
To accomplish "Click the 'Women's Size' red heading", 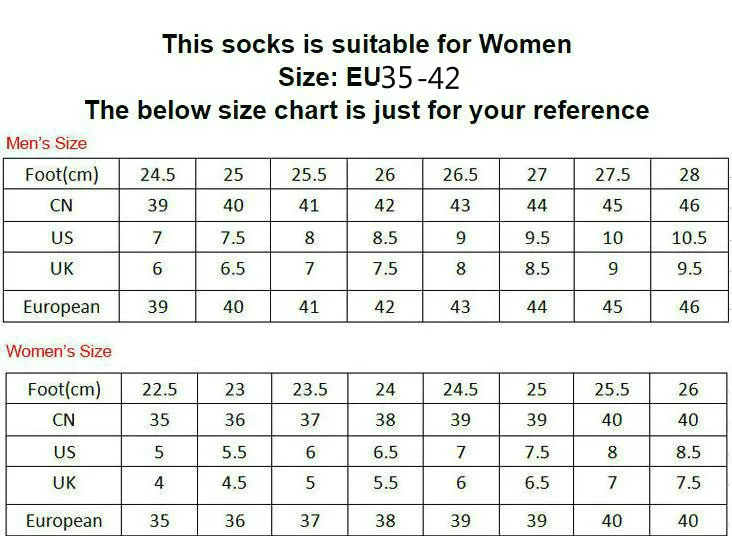I will 58,351.
